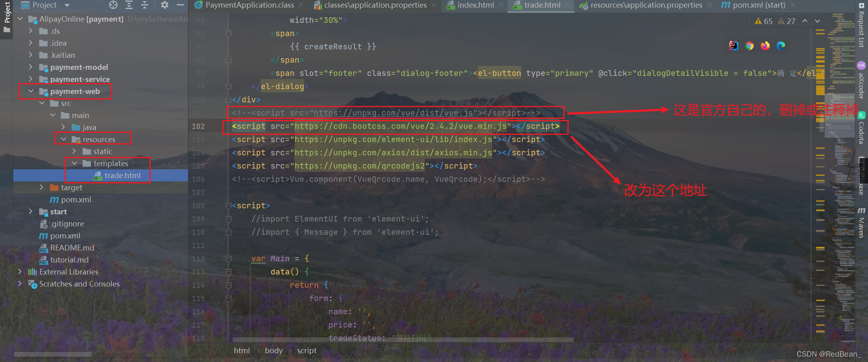Close the pom.xml (start) tab
Viewport: 868px width, 362px height.
[792, 5]
